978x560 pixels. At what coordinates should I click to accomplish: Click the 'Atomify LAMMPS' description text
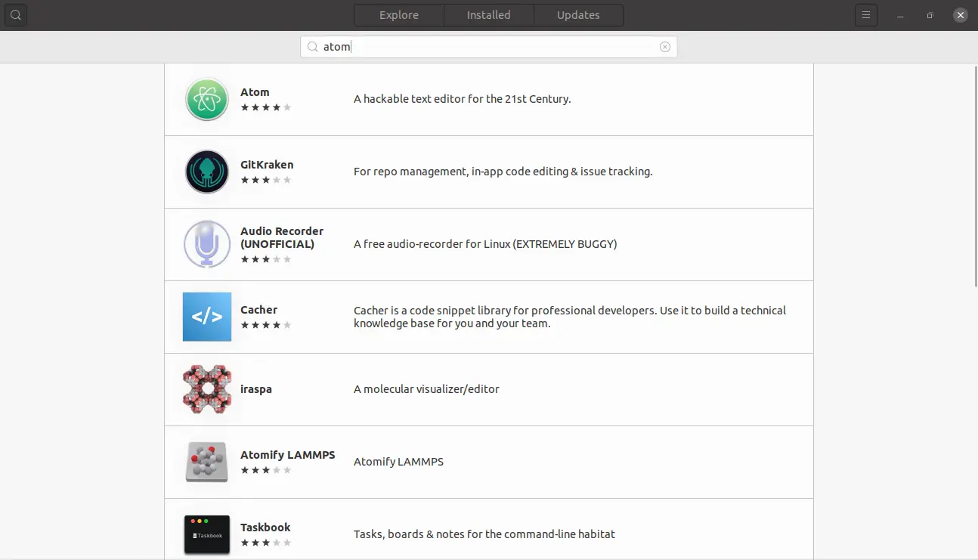click(398, 462)
